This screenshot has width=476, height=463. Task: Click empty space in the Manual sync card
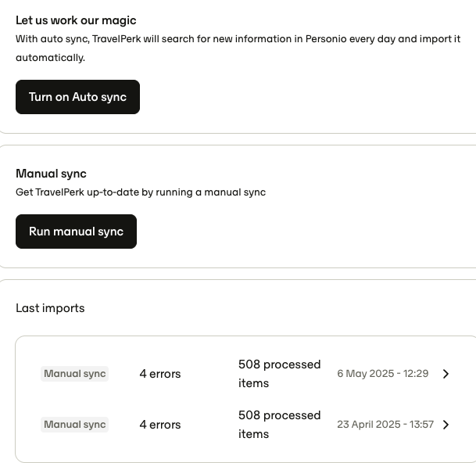click(303, 231)
